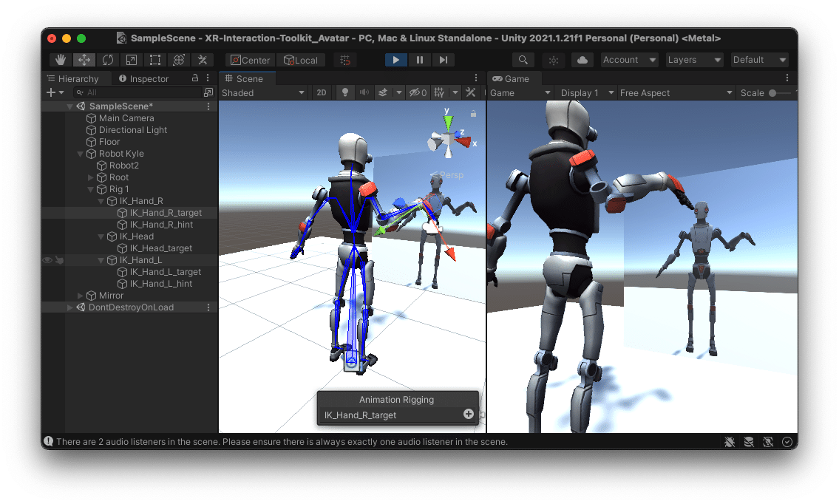Open SampleScene row options menu

coord(208,106)
